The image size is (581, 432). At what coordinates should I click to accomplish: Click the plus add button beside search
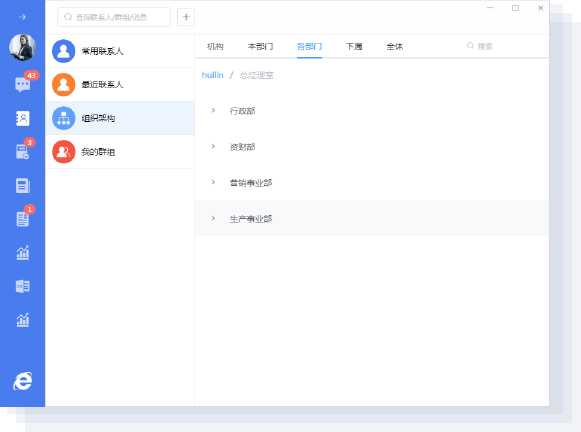click(186, 17)
